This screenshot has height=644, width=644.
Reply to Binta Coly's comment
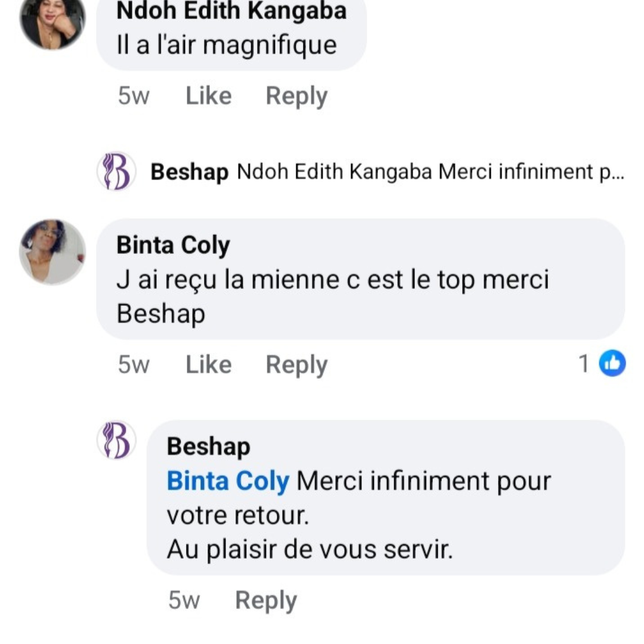click(296, 364)
